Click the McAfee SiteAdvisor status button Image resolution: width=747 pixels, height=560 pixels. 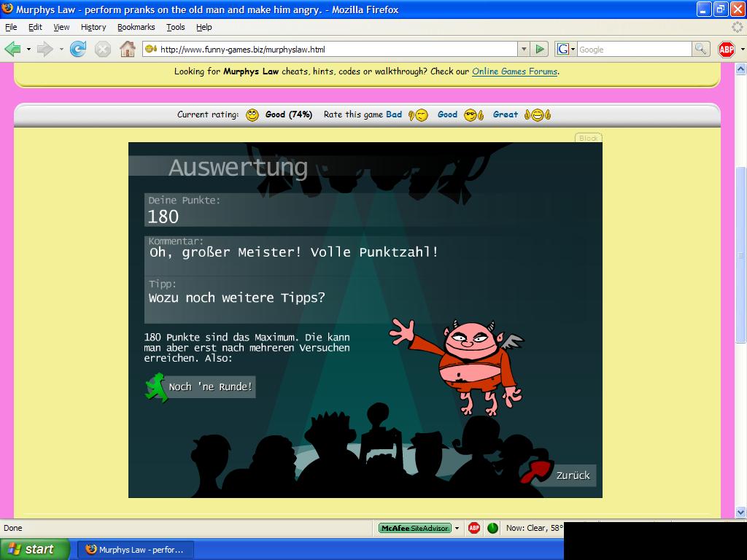(x=414, y=528)
